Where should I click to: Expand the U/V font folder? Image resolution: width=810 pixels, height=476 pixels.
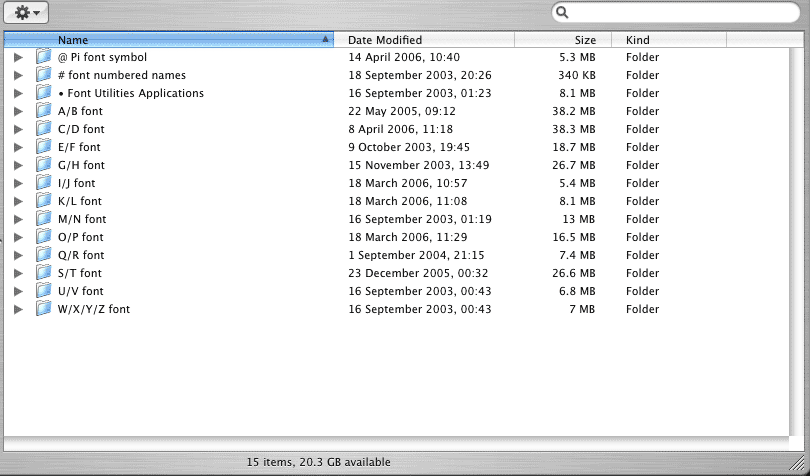[19, 291]
